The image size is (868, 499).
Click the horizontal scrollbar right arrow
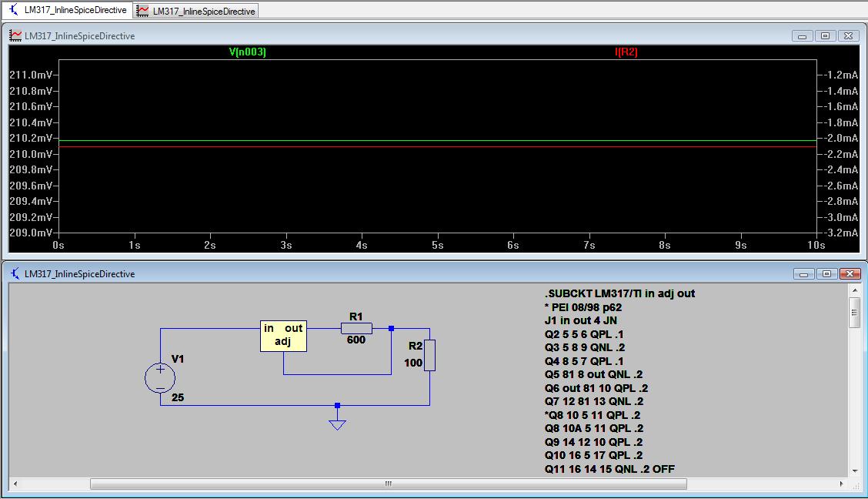[x=842, y=484]
